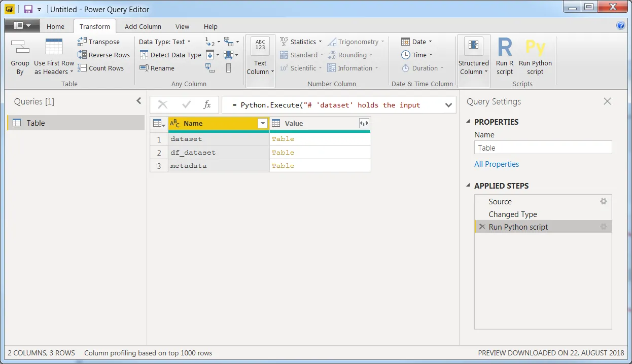Image resolution: width=632 pixels, height=364 pixels.
Task: Select the Value column header
Action: [320, 123]
